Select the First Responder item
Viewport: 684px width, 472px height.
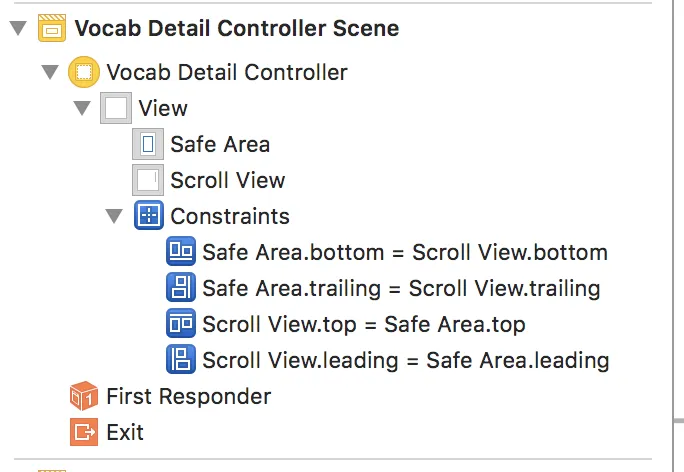[x=188, y=396]
